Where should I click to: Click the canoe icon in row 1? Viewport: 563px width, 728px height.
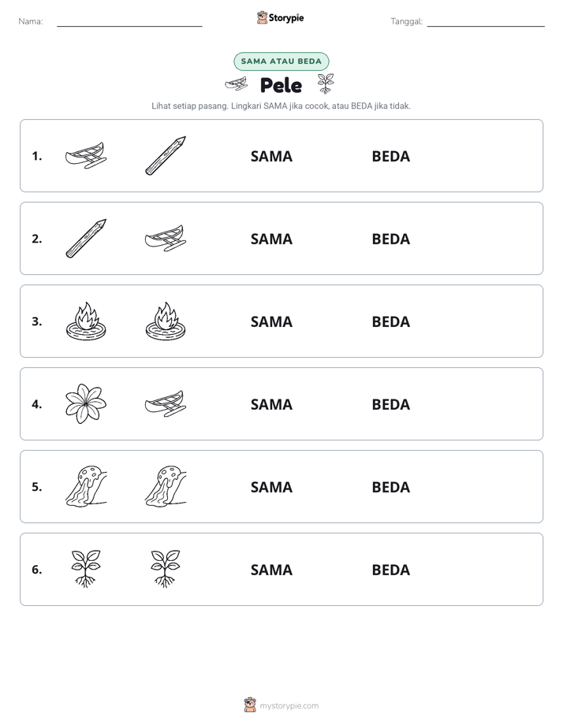tap(86, 155)
